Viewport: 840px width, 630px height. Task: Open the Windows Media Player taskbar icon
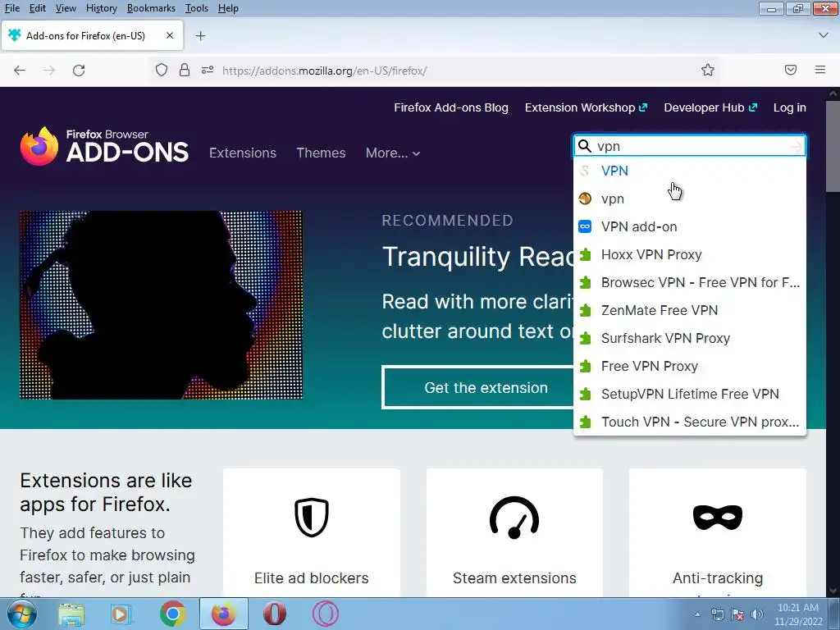click(x=121, y=614)
